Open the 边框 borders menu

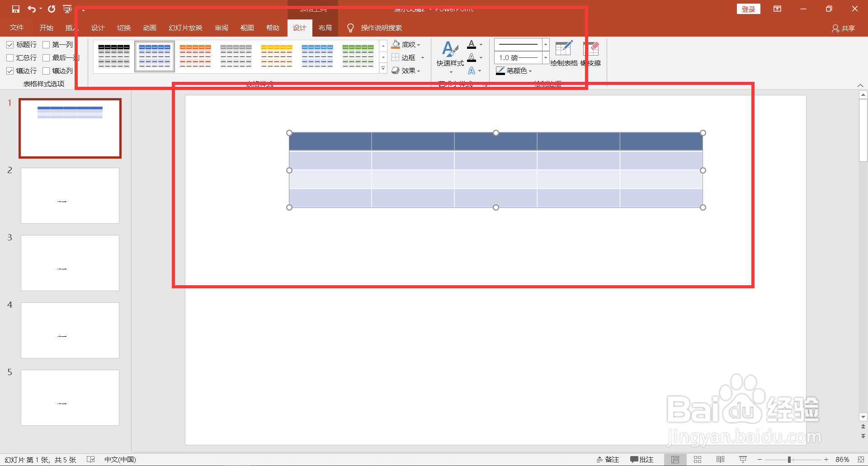(x=408, y=57)
